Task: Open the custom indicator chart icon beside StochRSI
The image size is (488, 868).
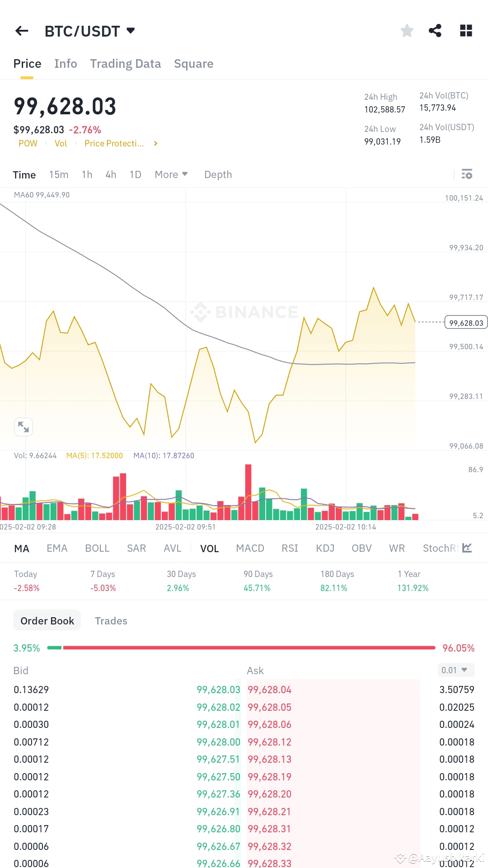Action: click(467, 548)
